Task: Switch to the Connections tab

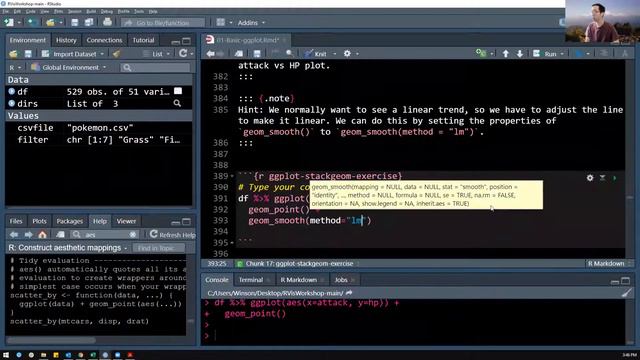Action: (x=104, y=40)
